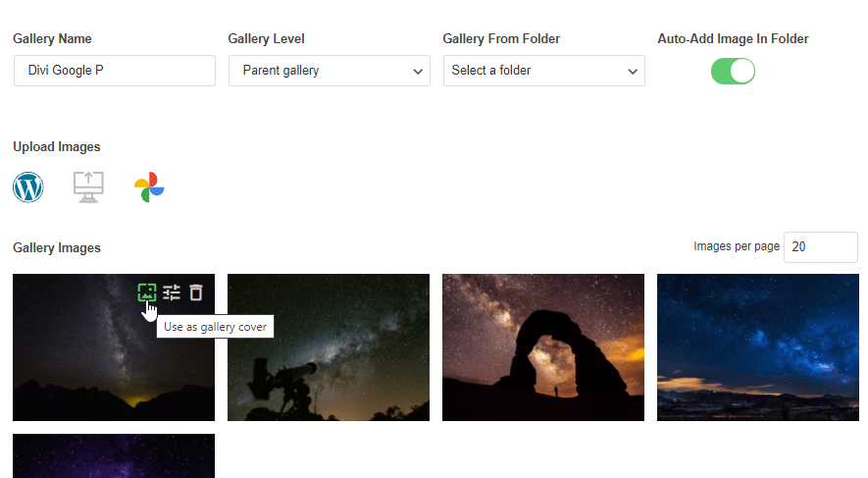Click the Images per page label
The height and width of the screenshot is (478, 868).
pyautogui.click(x=736, y=247)
